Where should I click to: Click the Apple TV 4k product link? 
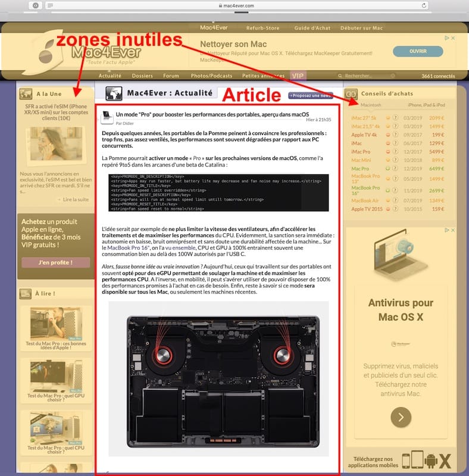(x=364, y=135)
